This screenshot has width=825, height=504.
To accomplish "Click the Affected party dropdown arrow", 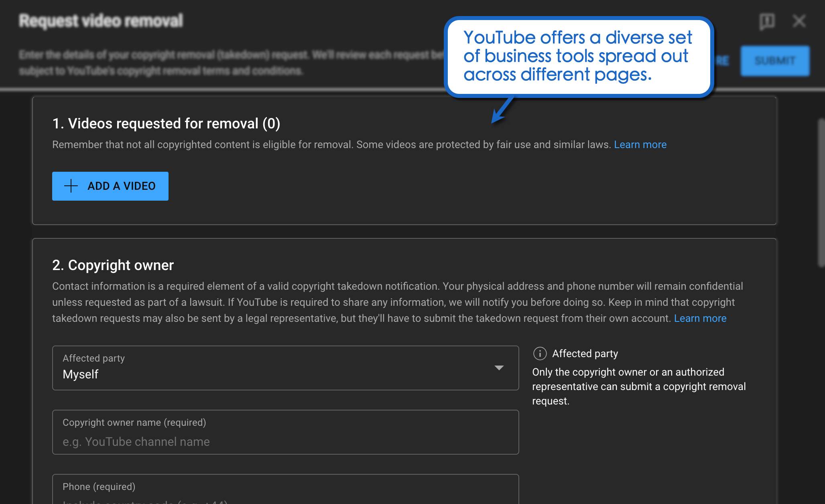I will point(499,368).
